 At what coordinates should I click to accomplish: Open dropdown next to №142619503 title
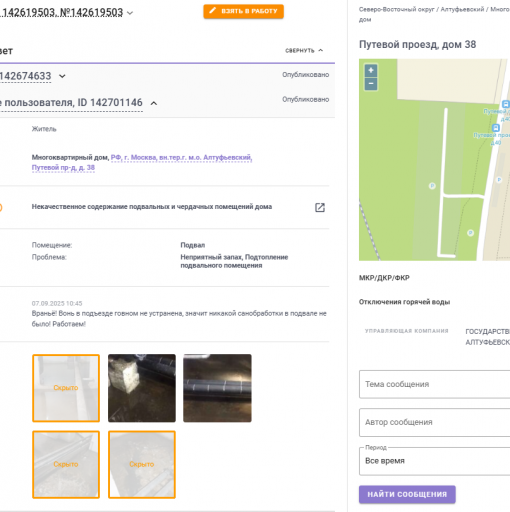click(130, 13)
